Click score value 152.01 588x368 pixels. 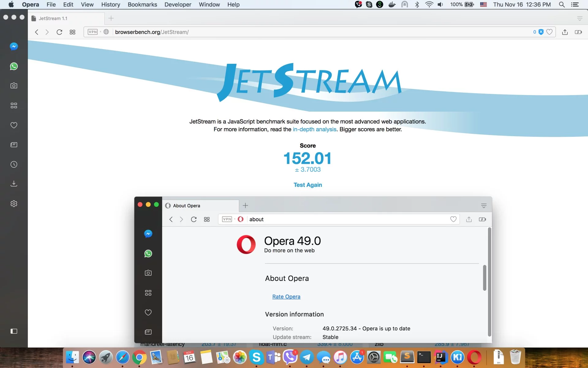pos(307,159)
